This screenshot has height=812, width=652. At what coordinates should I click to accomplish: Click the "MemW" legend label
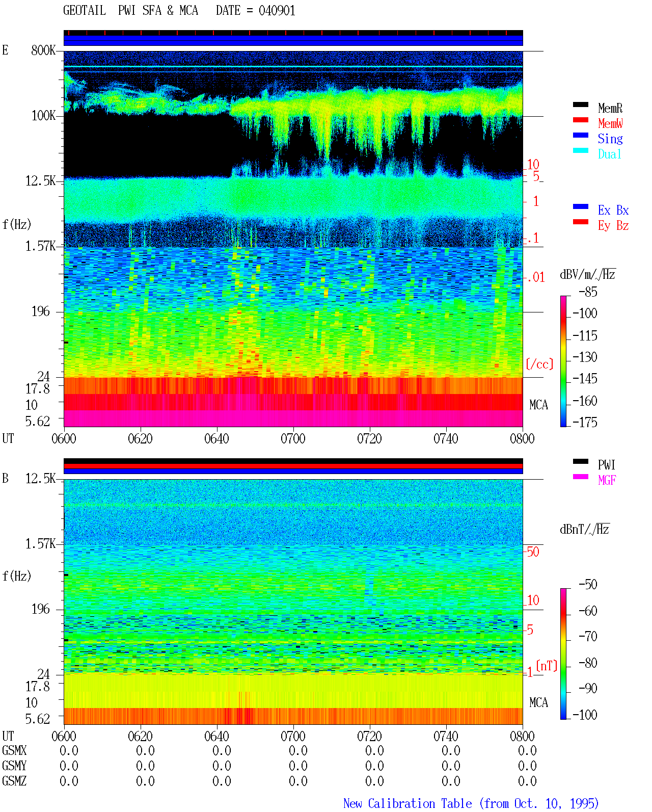(x=610, y=123)
